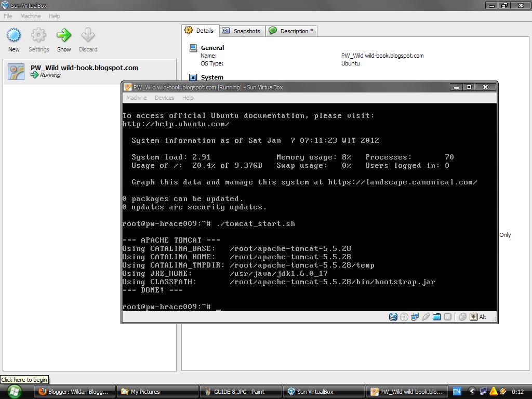Screen dimensions: 532x399
Task: Click the Windows Start button
Action: pyautogui.click(x=14, y=392)
